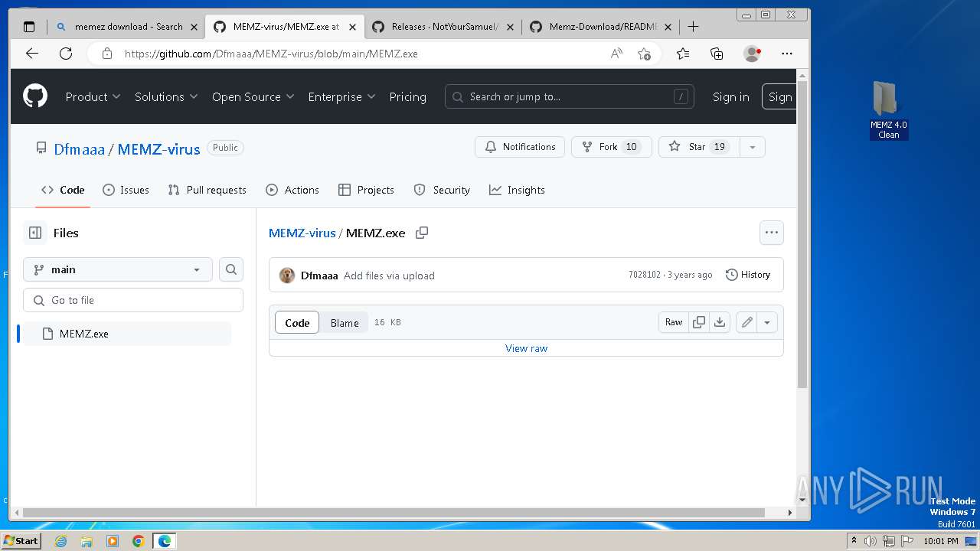
Task: Download raw file icon button
Action: pyautogui.click(x=720, y=322)
